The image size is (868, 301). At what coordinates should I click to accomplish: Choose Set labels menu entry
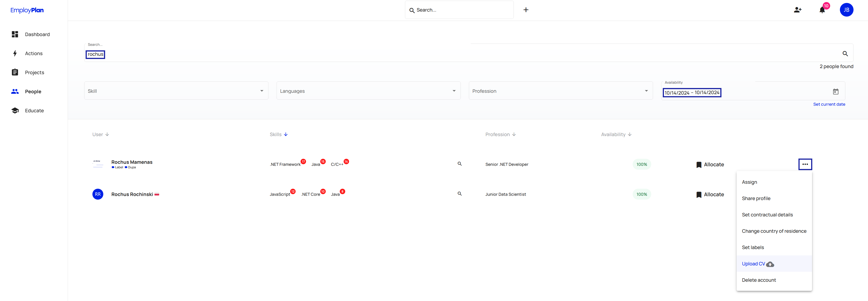pos(774,247)
